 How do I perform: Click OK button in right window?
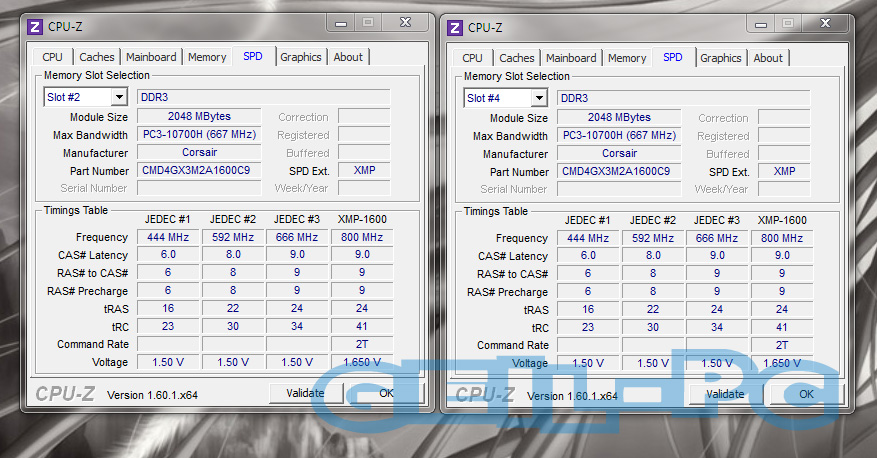[807, 394]
